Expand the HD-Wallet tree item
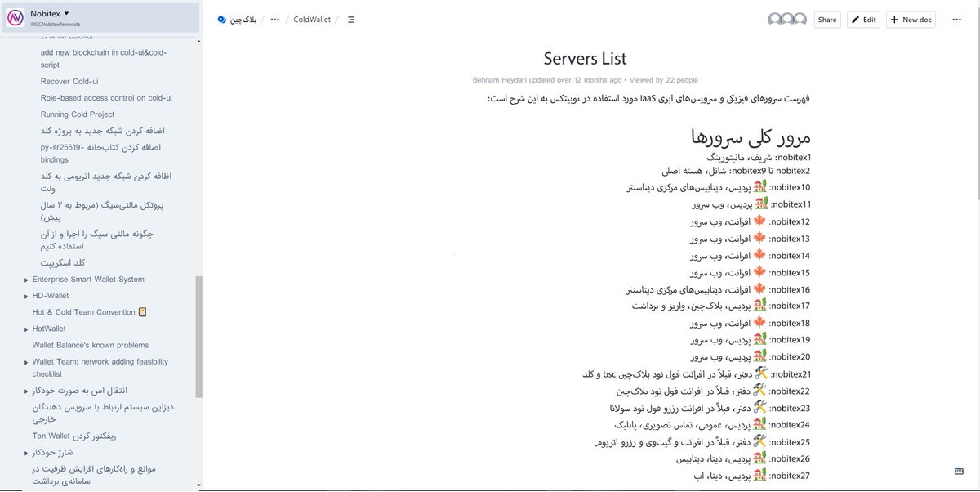Screen dimensions: 980x492 [x=25, y=296]
